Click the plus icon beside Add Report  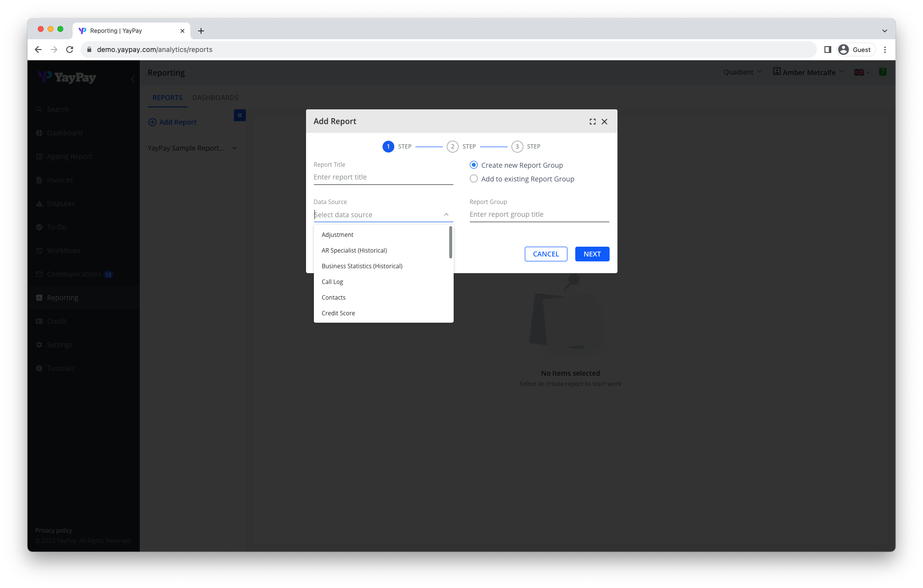point(153,122)
